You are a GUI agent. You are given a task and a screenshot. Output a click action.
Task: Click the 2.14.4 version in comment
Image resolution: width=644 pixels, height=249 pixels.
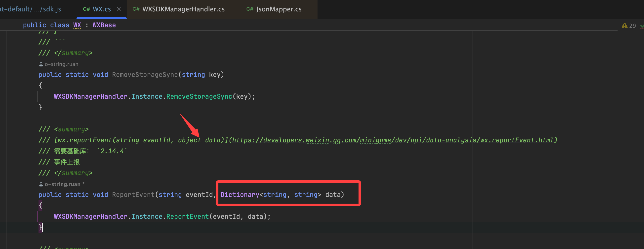pos(112,151)
